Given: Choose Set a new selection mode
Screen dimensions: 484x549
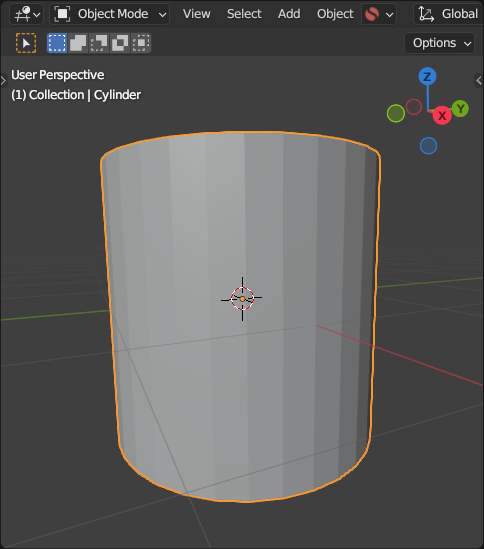Looking at the screenshot, I should point(57,43).
